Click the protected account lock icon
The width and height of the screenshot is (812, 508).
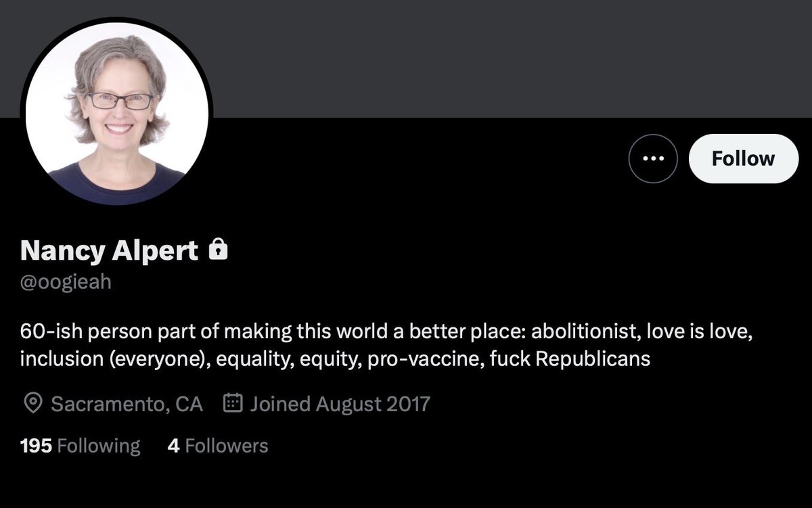pyautogui.click(x=218, y=250)
